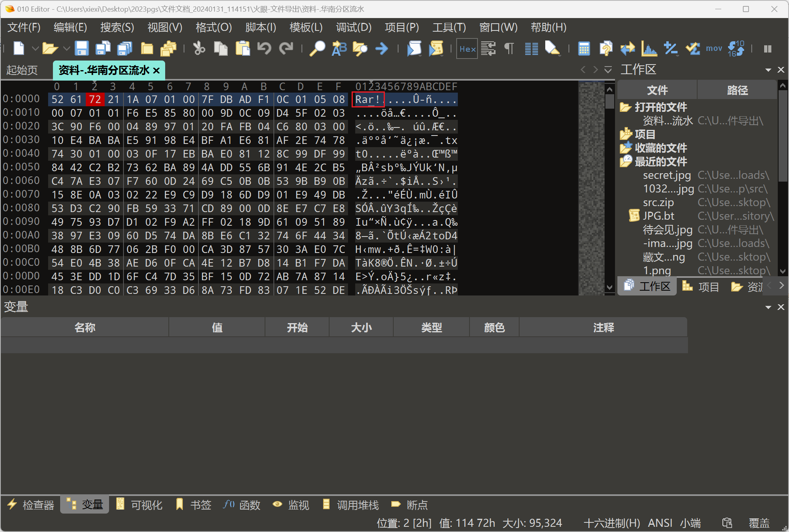Open the document tab list dropdown

pyautogui.click(x=608, y=70)
